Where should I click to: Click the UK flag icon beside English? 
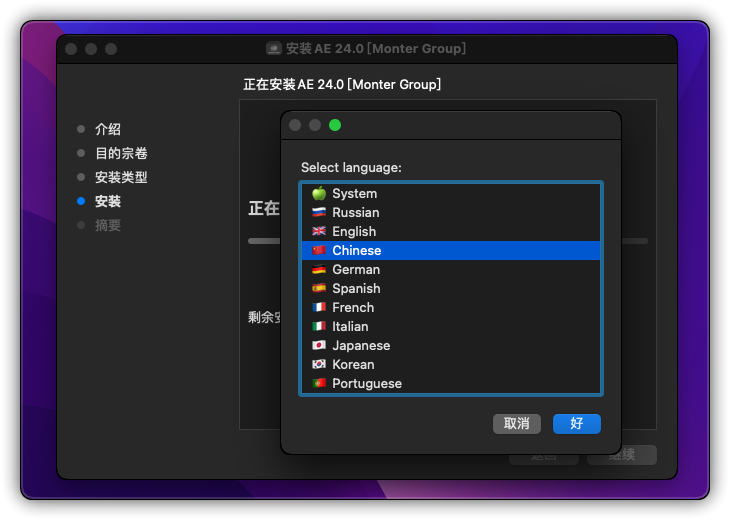[319, 231]
